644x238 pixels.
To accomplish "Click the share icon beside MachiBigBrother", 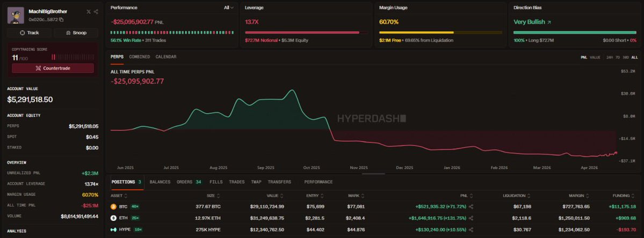I will pyautogui.click(x=96, y=11).
